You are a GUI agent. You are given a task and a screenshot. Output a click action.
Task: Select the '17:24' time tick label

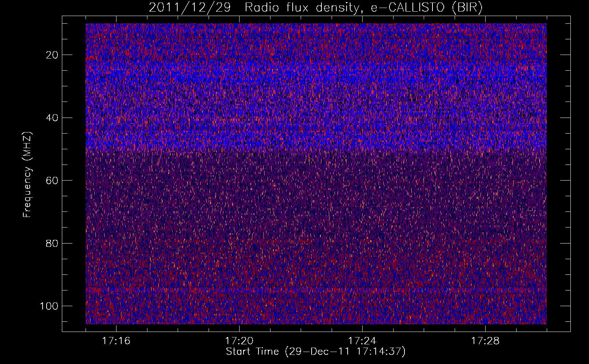point(362,341)
